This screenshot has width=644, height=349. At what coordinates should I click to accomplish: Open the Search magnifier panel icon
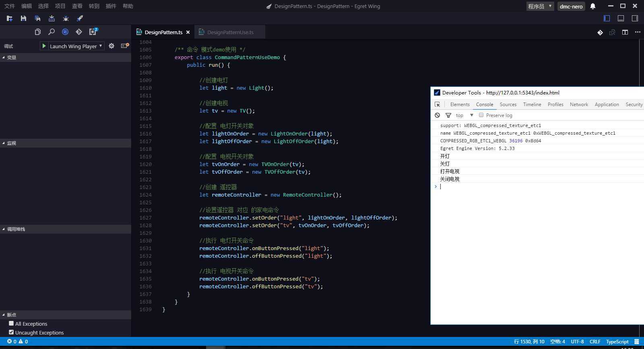tap(52, 32)
